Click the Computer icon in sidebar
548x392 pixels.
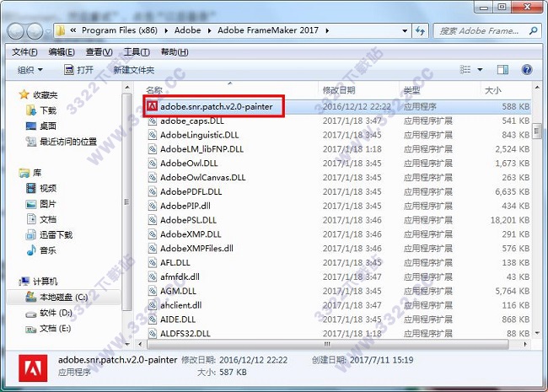(x=24, y=281)
